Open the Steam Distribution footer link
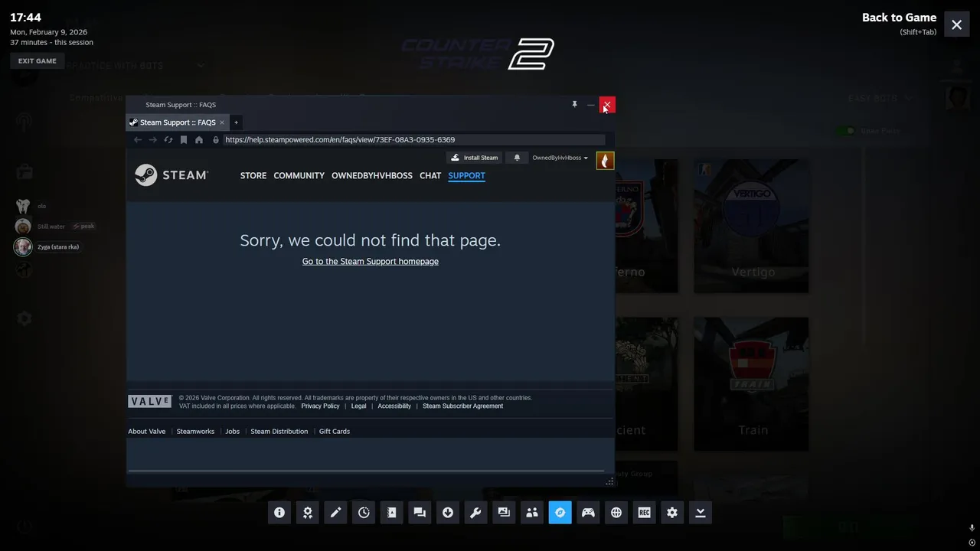The image size is (980, 551). 279,432
